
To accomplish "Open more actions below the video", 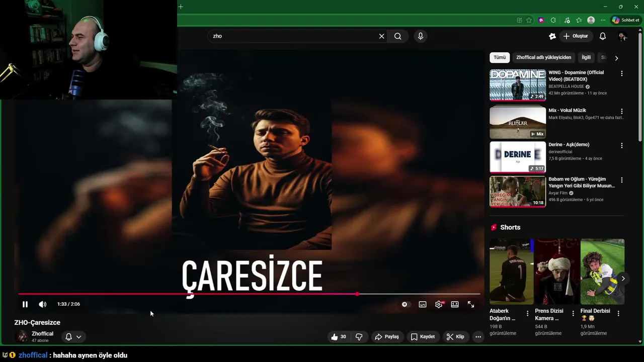I will [478, 337].
